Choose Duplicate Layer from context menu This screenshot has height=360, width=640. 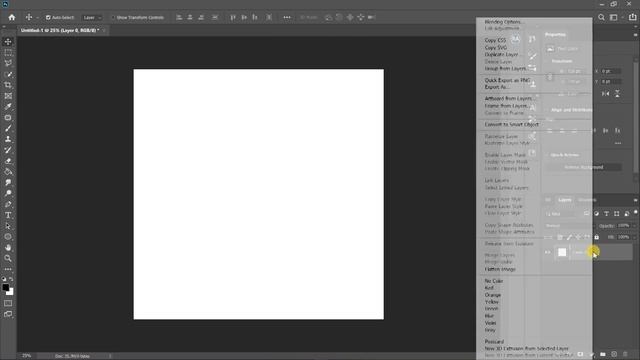click(502, 54)
